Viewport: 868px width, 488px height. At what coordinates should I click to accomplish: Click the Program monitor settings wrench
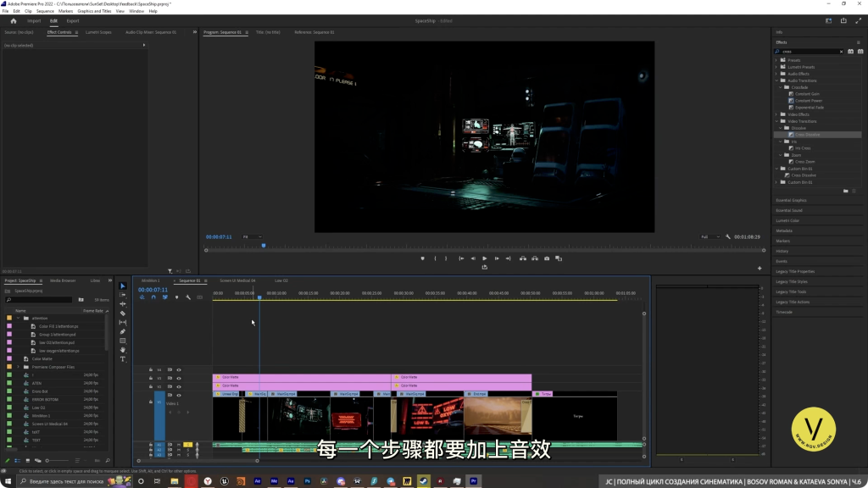(x=728, y=237)
